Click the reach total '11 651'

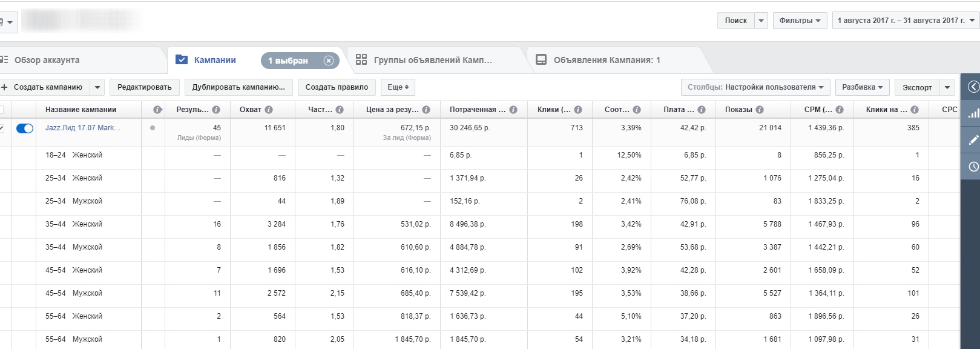275,128
